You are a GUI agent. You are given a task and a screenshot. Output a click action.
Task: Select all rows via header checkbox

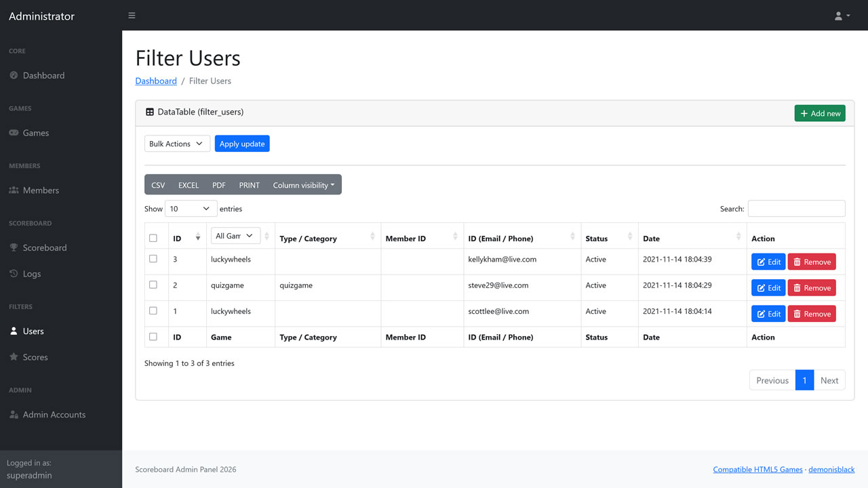point(153,238)
